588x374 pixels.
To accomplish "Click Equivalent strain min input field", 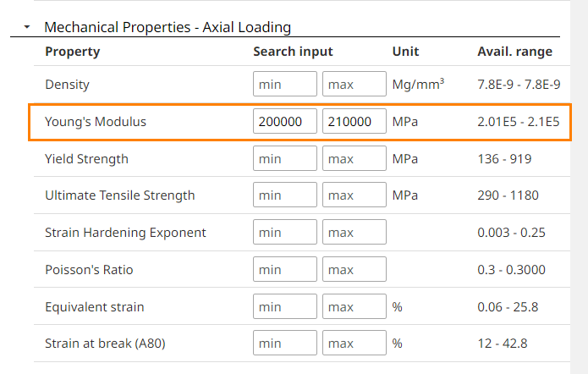I will click(x=285, y=307).
